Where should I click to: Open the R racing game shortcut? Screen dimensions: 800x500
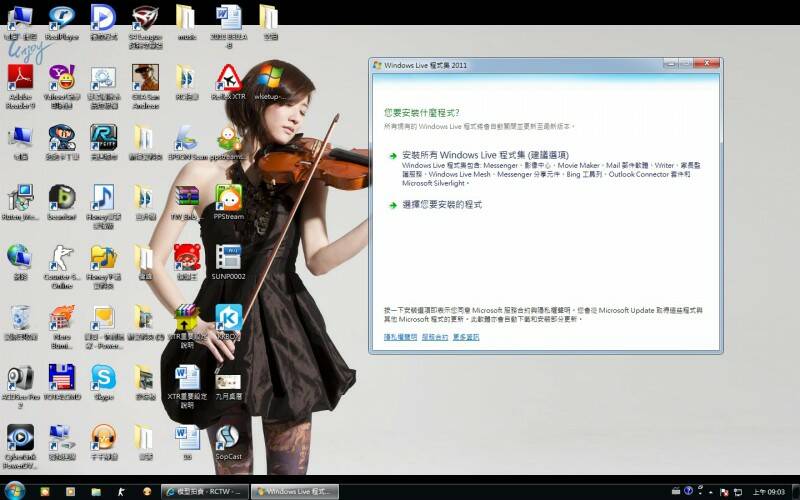(x=104, y=142)
